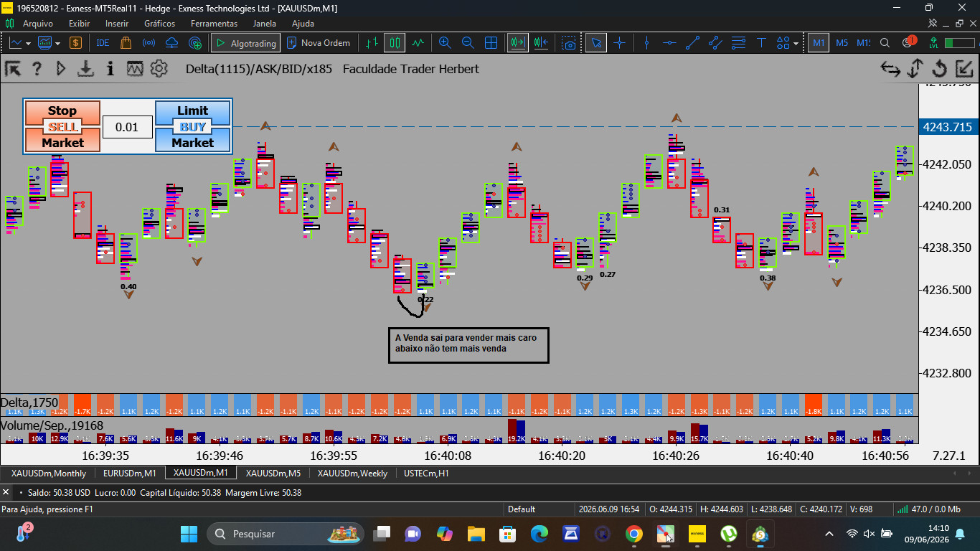The image size is (980, 551).
Task: Switch chart to candlestick view
Action: 394,43
